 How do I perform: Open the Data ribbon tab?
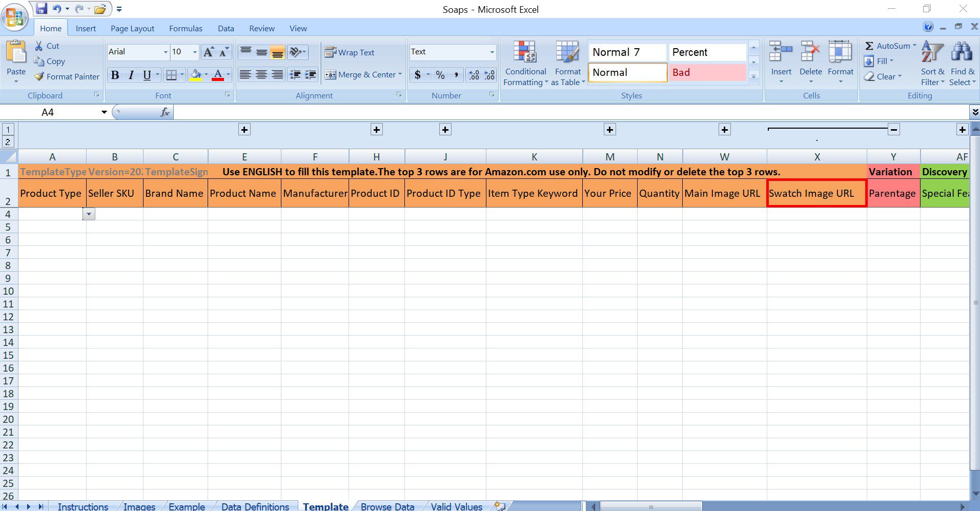coord(226,29)
